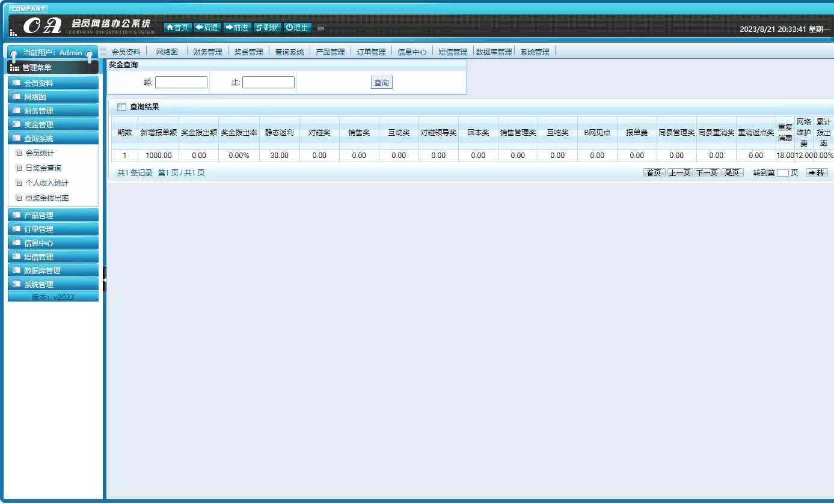Click the 管理菜单 sidebar header

click(53, 67)
